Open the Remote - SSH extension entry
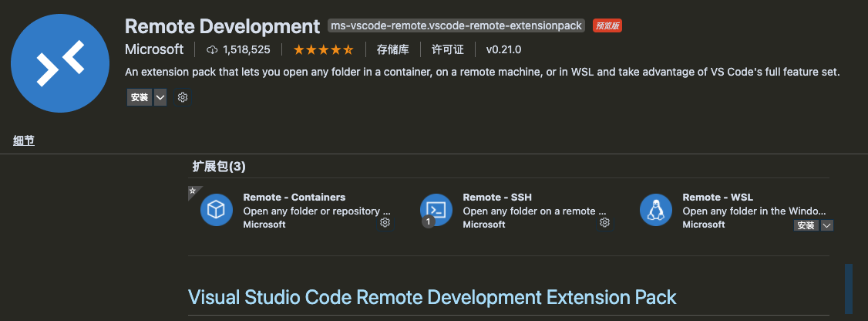Viewport: 868px width, 321px height. click(x=497, y=198)
